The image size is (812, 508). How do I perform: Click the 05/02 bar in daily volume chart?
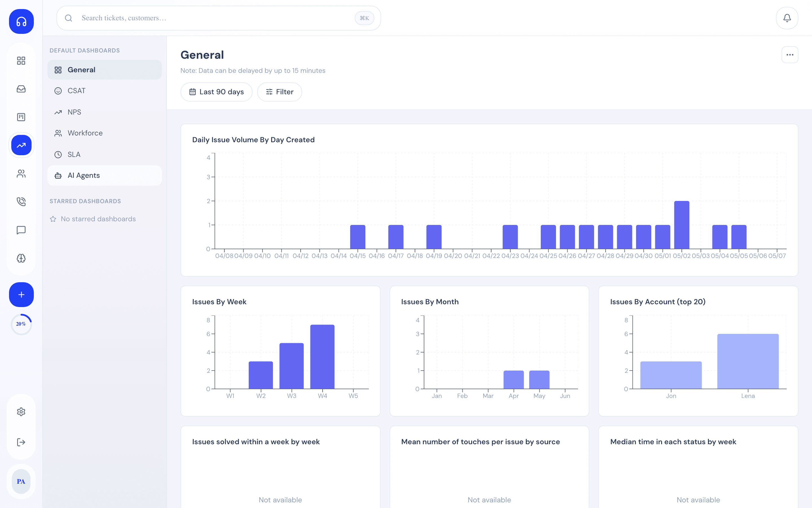click(x=681, y=225)
